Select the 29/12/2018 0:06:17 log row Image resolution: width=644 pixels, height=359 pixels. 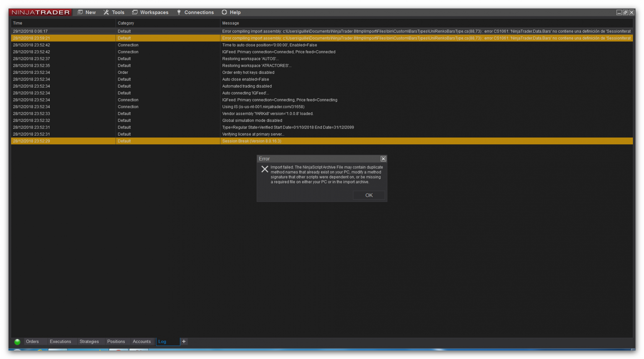pos(322,31)
